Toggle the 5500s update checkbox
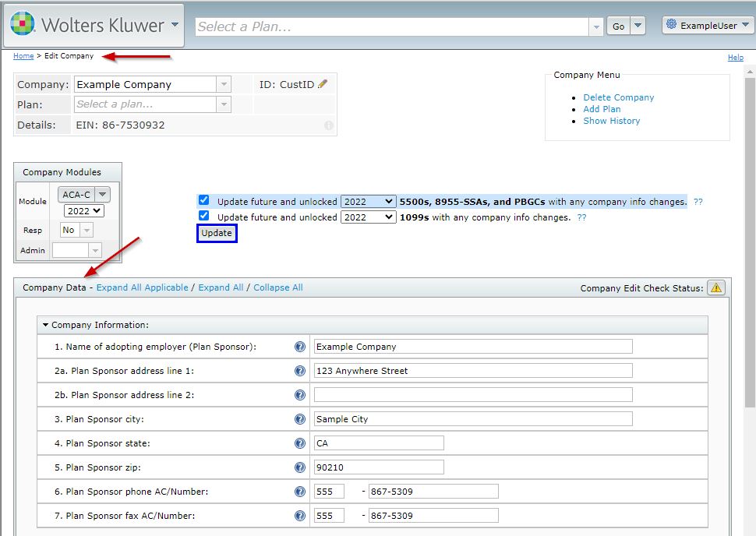 (204, 200)
